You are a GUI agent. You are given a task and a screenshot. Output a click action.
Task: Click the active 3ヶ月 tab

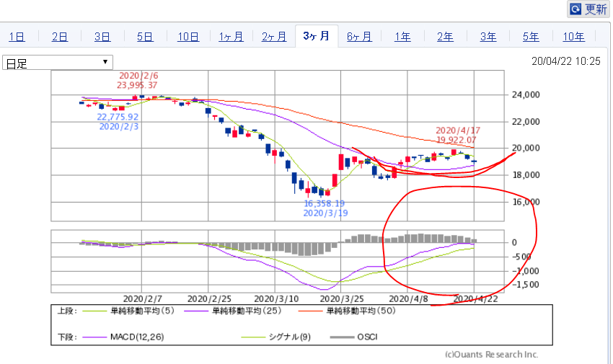[x=317, y=35]
